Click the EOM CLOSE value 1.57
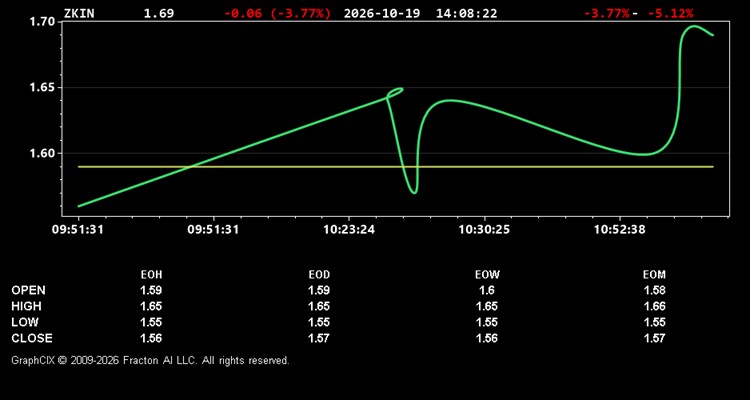 [x=654, y=338]
